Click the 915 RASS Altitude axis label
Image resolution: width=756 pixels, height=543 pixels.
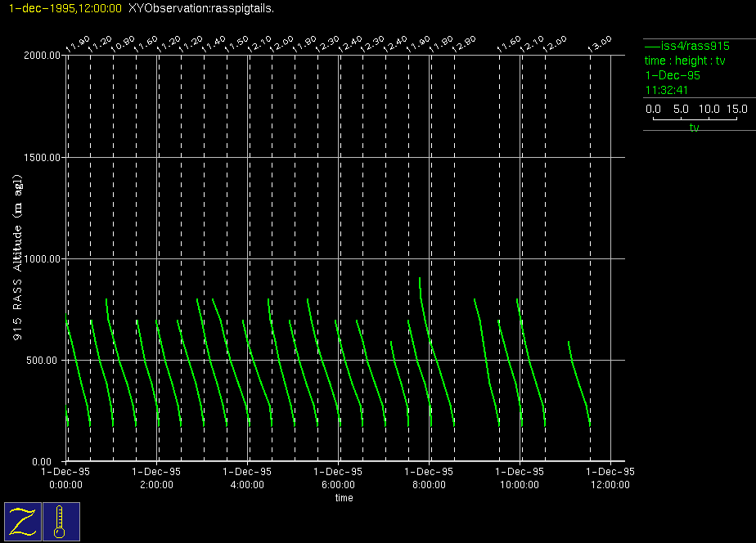pos(17,258)
